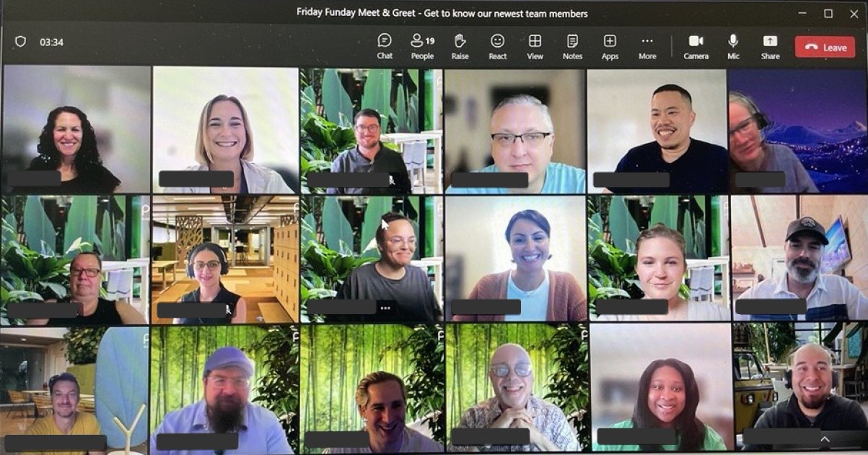Select the tile of participant wearing baseball cap
The height and width of the screenshot is (455, 868).
[x=798, y=258]
